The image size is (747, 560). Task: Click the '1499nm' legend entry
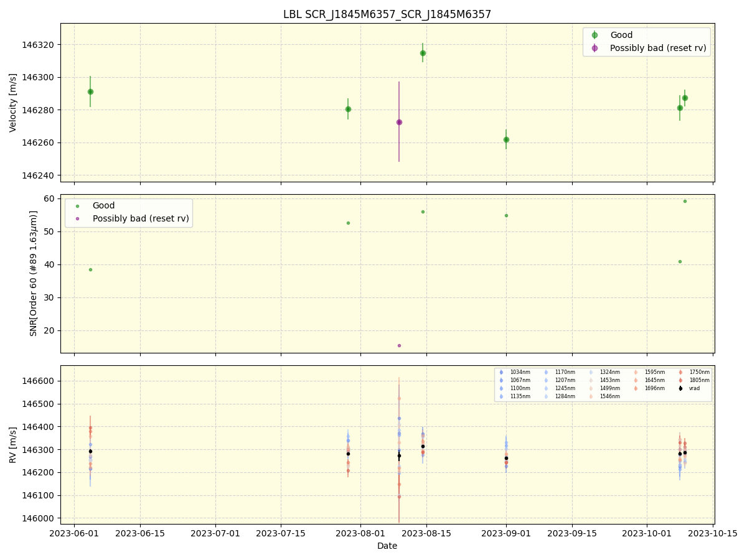610,388
